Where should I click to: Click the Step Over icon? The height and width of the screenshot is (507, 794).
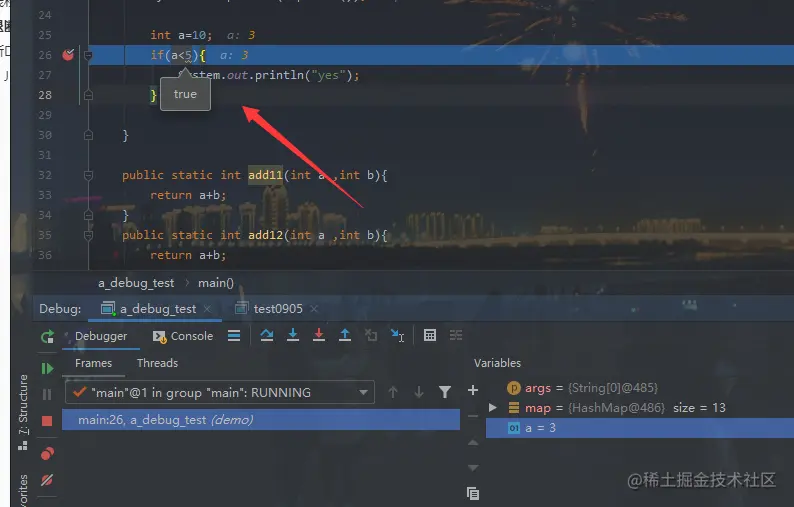267,335
